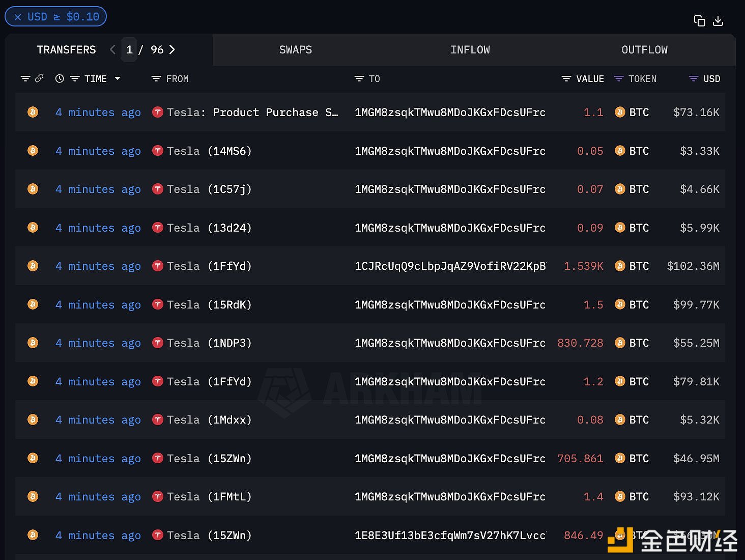Click the BTC token in the $4.66K row
This screenshot has height=560, width=745.
coord(632,189)
